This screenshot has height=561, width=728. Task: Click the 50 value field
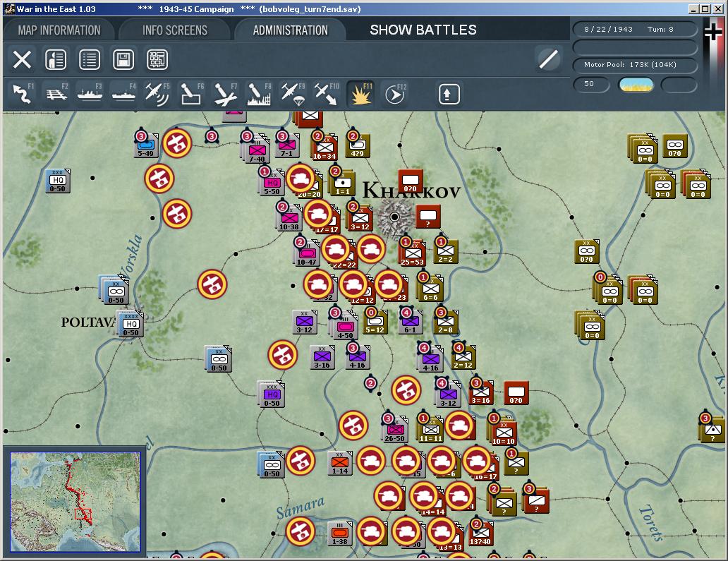pyautogui.click(x=591, y=84)
